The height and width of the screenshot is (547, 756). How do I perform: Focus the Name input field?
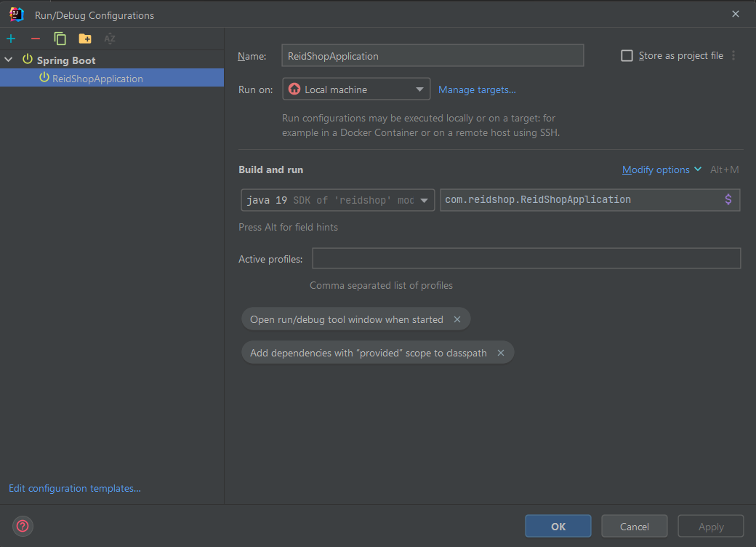point(433,55)
